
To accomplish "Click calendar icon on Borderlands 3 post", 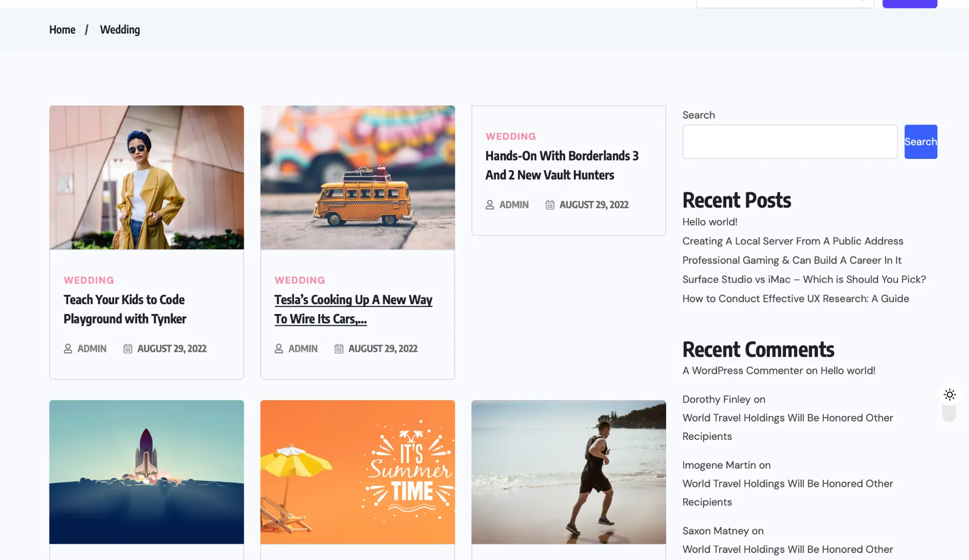I will [x=550, y=205].
